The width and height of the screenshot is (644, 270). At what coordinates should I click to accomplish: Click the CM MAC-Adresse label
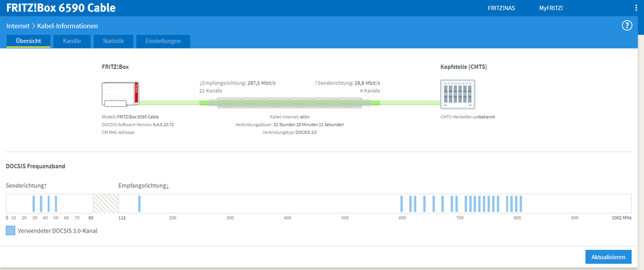[x=119, y=133]
